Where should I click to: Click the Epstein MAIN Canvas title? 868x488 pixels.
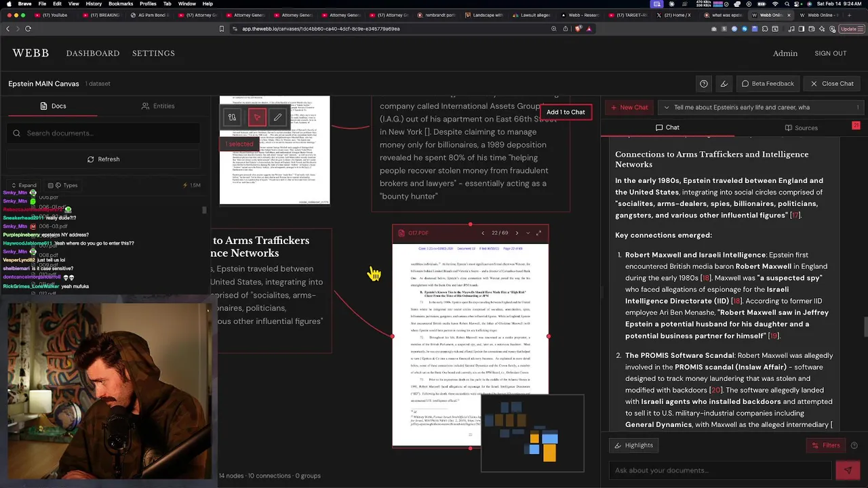[43, 83]
